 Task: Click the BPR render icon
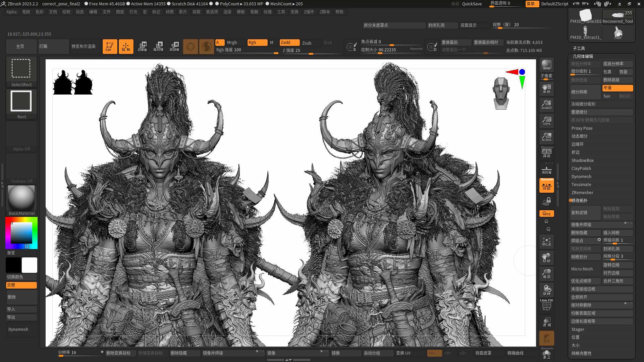546,64
